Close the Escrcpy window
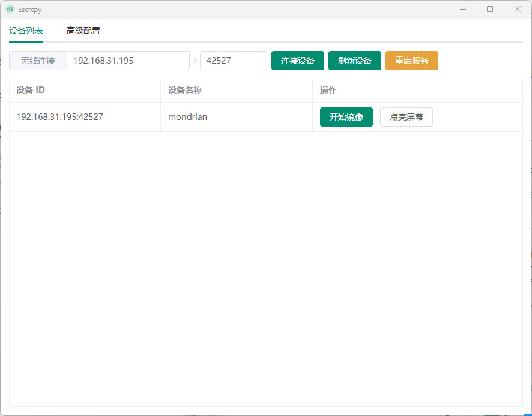Viewport: 532px width, 416px height. [x=518, y=9]
